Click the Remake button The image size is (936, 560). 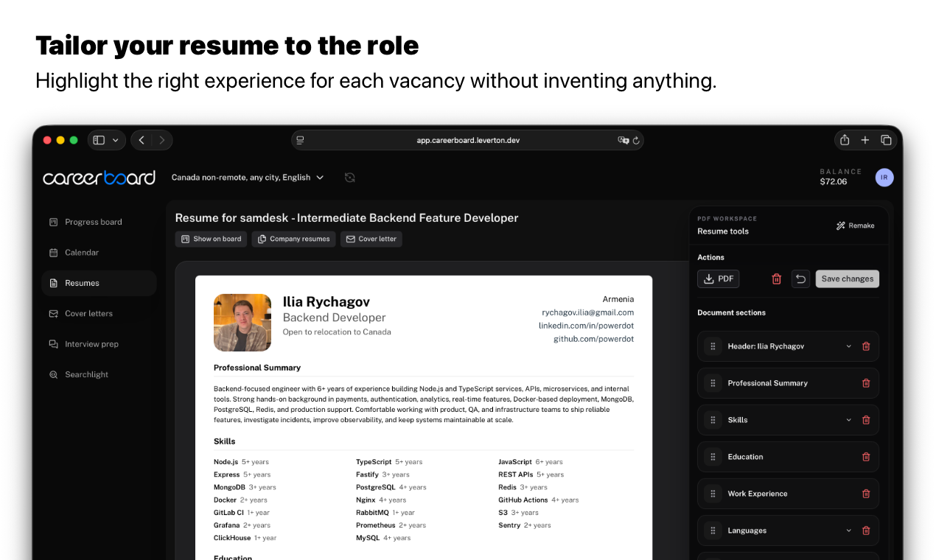pyautogui.click(x=855, y=225)
